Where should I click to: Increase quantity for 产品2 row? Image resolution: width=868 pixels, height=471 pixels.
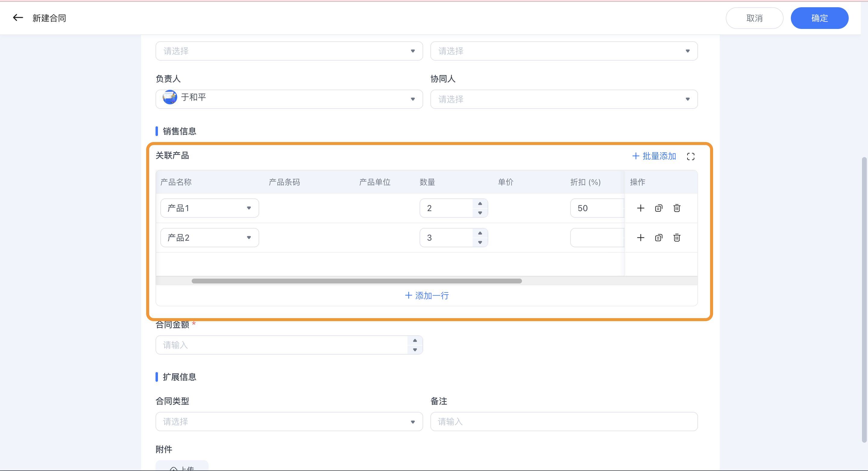point(480,233)
